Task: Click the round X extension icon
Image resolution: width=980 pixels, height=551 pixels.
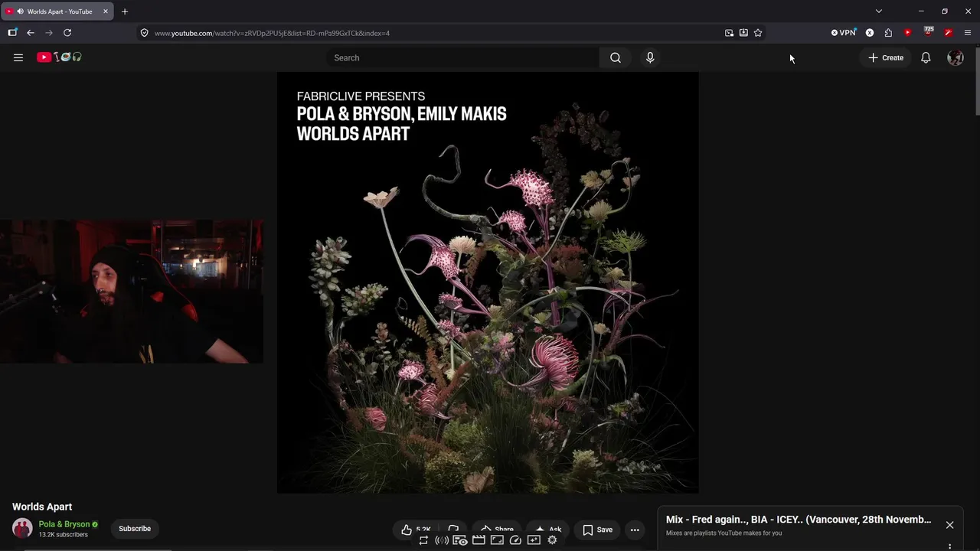Action: click(x=870, y=33)
